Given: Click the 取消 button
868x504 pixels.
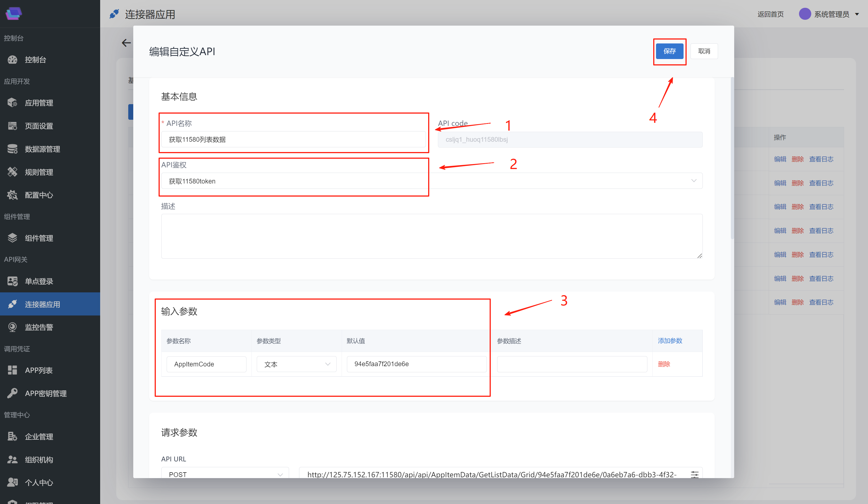Looking at the screenshot, I should pyautogui.click(x=704, y=51).
